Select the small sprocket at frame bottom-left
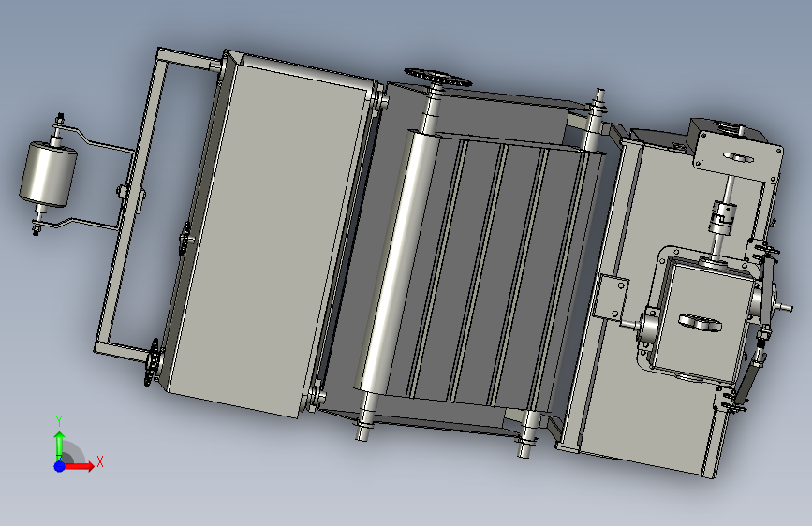Image resolution: width=812 pixels, height=526 pixels. click(152, 363)
